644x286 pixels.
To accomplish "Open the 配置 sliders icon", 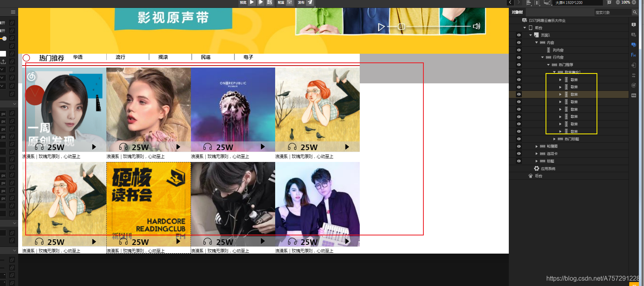I will (x=290, y=2).
